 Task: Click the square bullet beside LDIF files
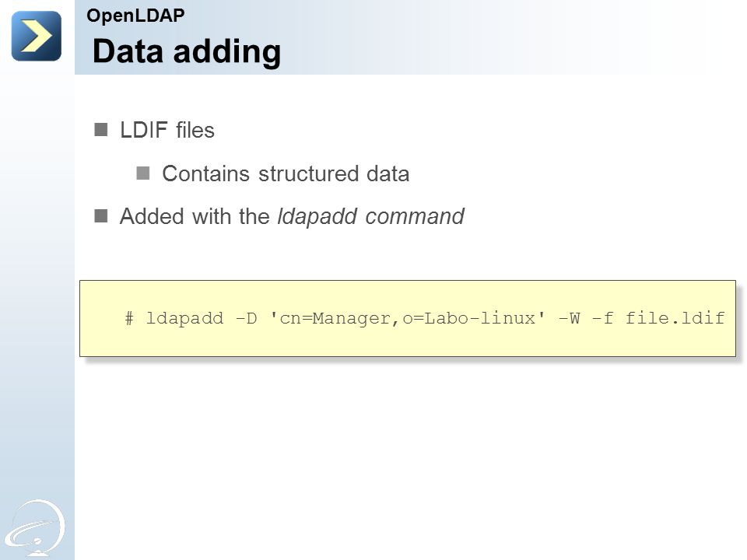tap(101, 130)
